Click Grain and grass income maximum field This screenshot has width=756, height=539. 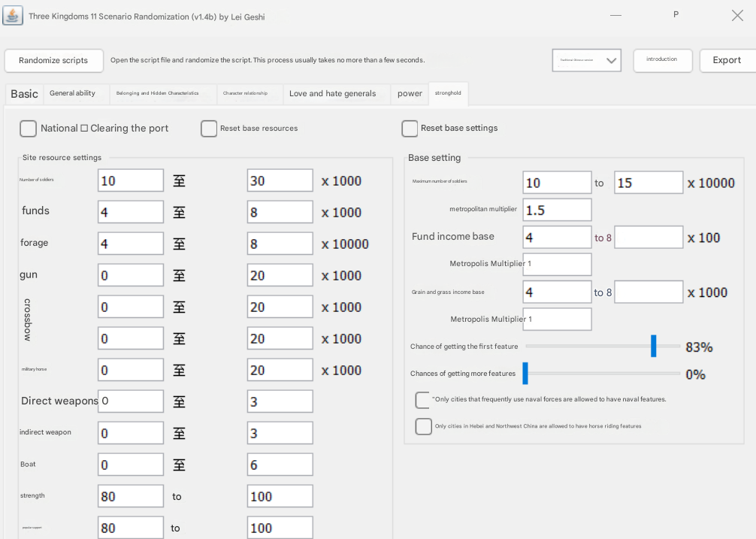pos(649,292)
